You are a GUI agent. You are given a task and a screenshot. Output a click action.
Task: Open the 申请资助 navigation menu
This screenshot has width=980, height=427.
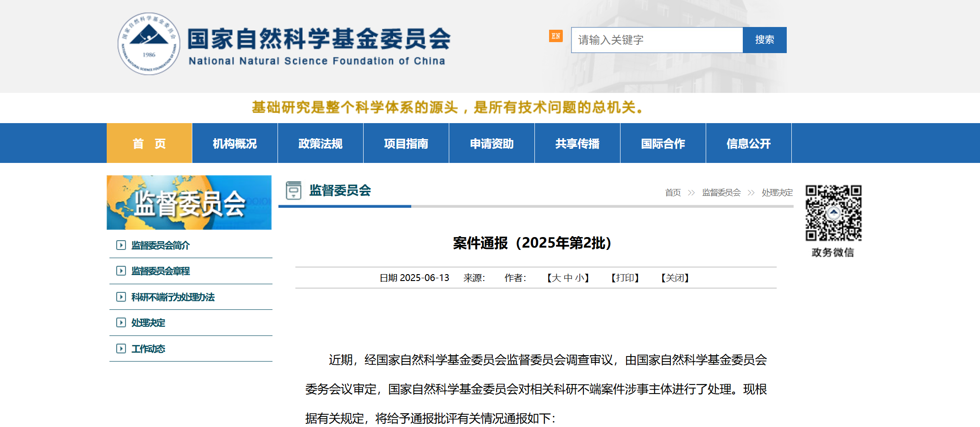tap(492, 143)
